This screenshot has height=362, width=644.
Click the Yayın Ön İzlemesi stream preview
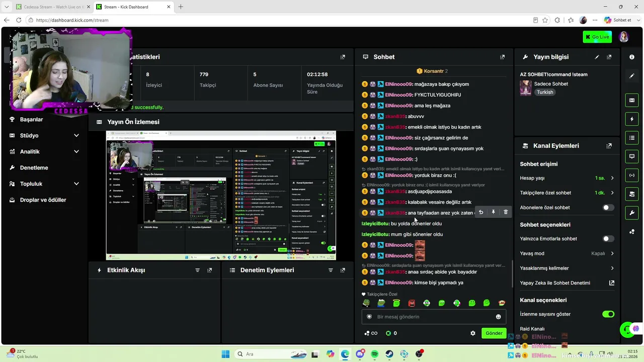(x=221, y=196)
